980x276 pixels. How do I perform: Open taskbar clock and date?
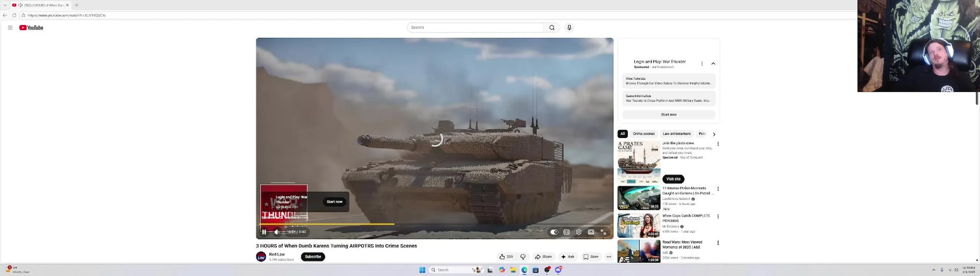(969, 270)
